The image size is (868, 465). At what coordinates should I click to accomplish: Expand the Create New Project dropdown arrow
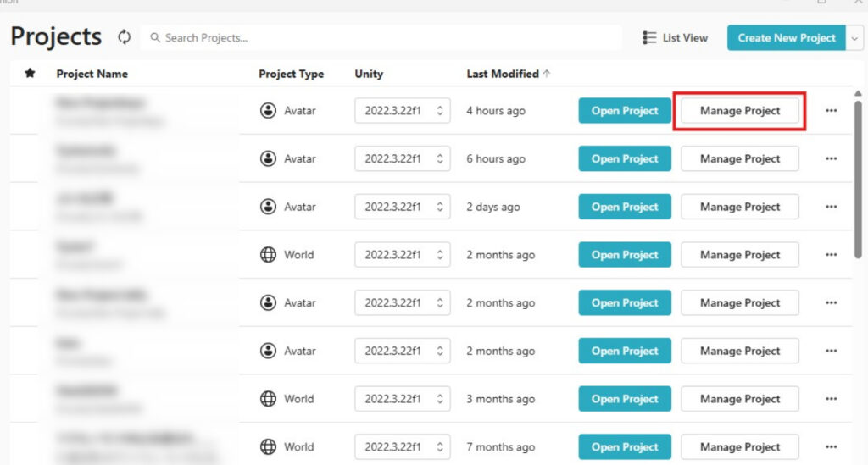coord(854,38)
